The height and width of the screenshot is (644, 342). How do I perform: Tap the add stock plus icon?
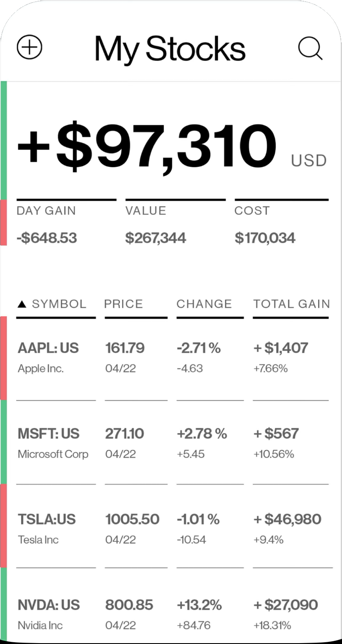(29, 47)
